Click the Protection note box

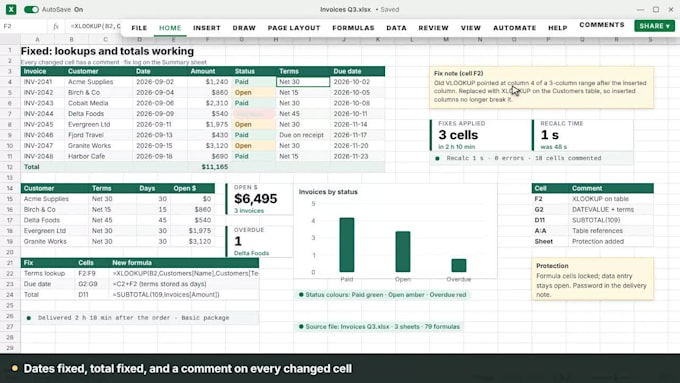592,279
